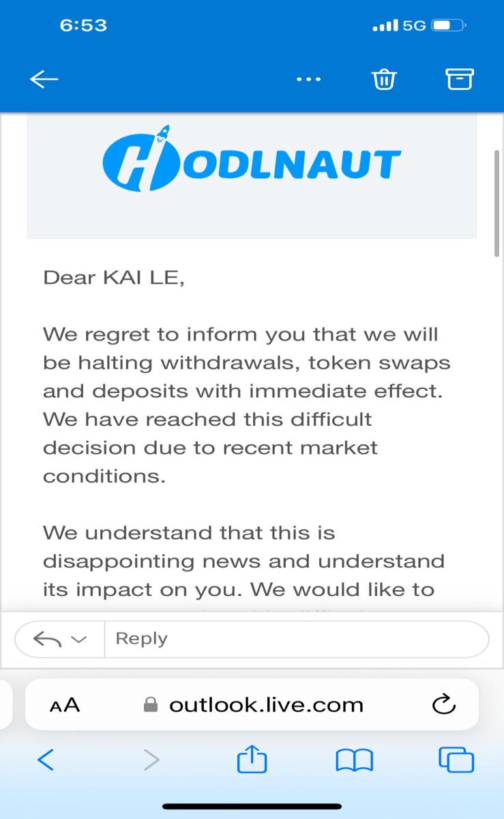The width and height of the screenshot is (504, 819).
Task: Tap the 6:53 clock in status bar
Action: pyautogui.click(x=83, y=26)
